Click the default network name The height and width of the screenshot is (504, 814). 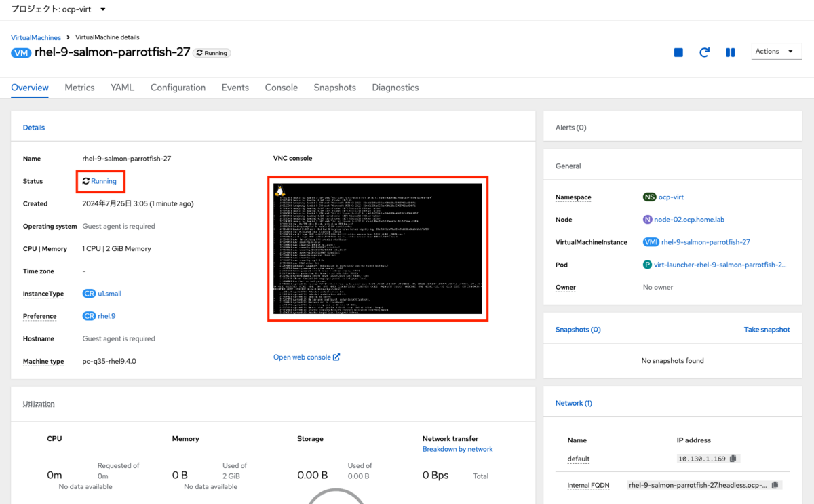click(579, 459)
